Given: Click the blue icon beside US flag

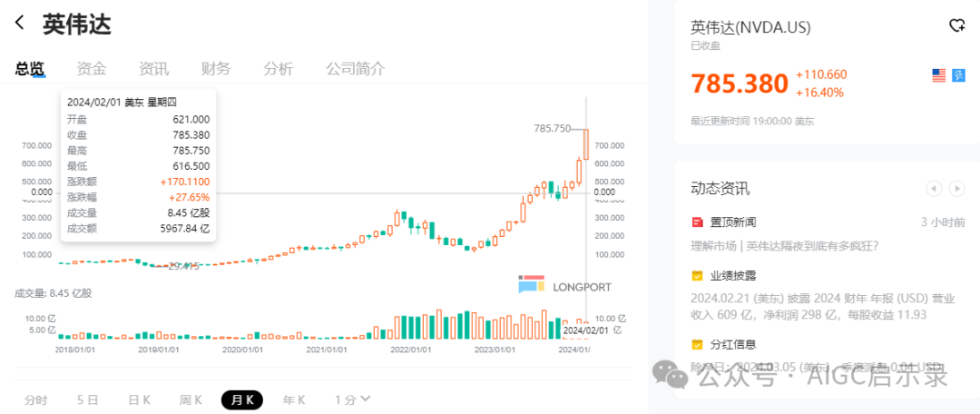Looking at the screenshot, I should [958, 75].
